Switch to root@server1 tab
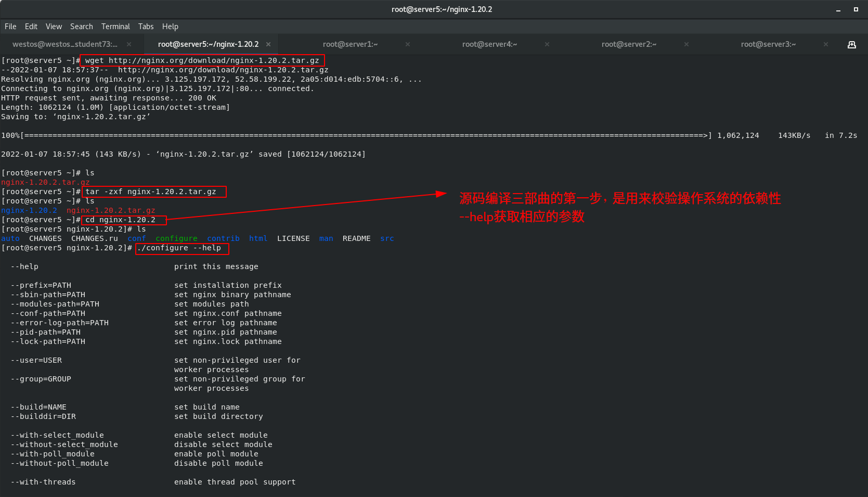 click(350, 44)
